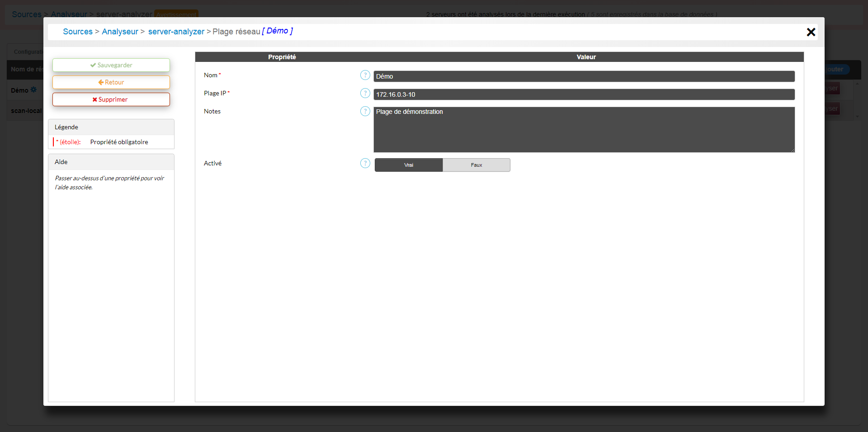
Task: Click the help icon next to Nom
Action: (365, 75)
